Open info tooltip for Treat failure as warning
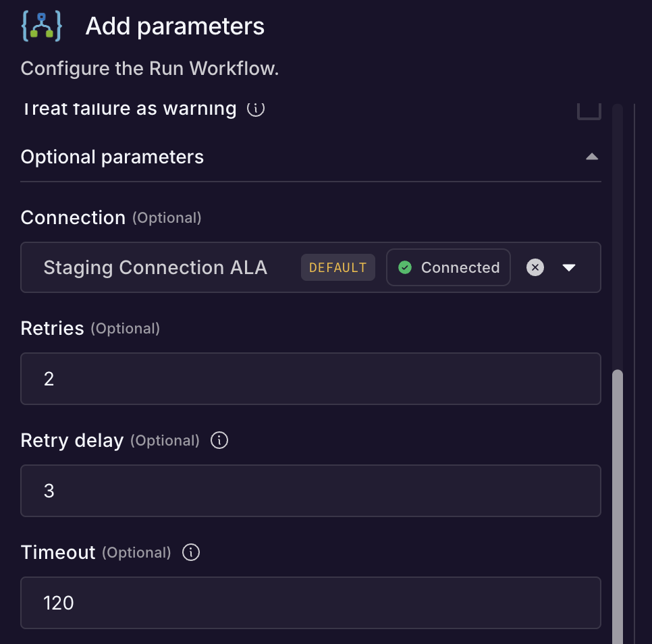 coord(255,109)
